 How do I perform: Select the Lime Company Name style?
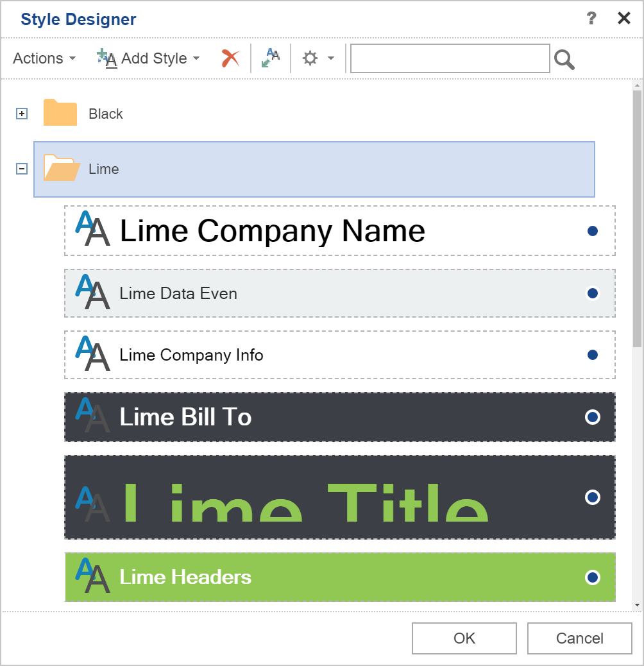339,230
